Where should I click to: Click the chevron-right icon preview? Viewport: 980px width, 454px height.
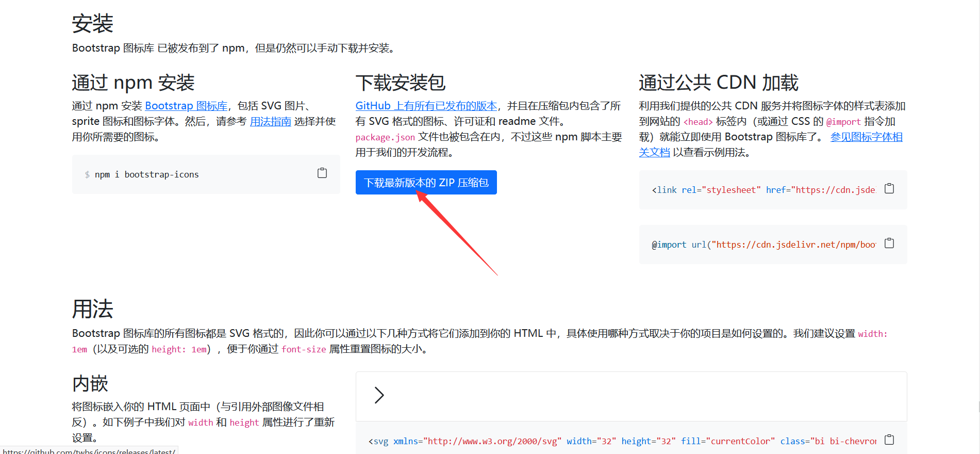point(379,395)
